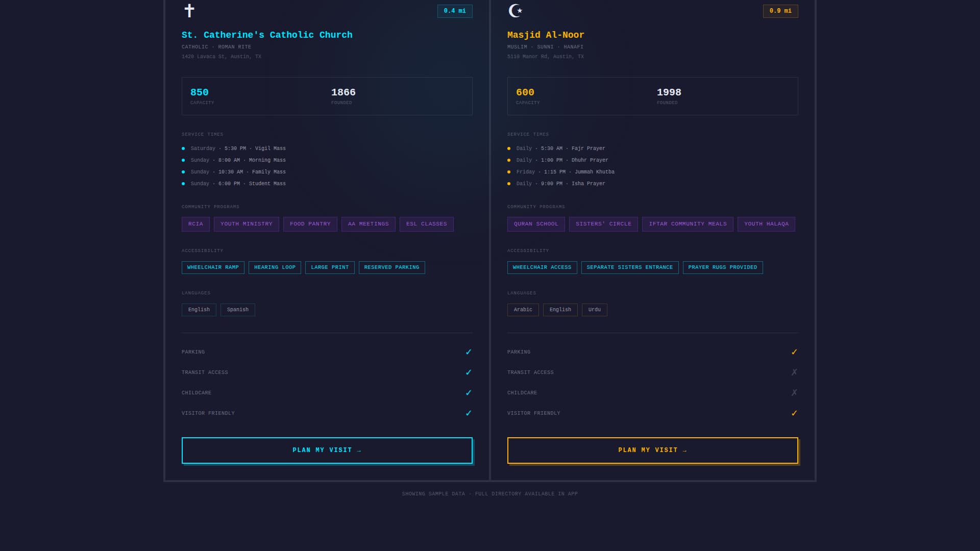Click Plan My Visit for Masjid Al-Noor

click(653, 450)
